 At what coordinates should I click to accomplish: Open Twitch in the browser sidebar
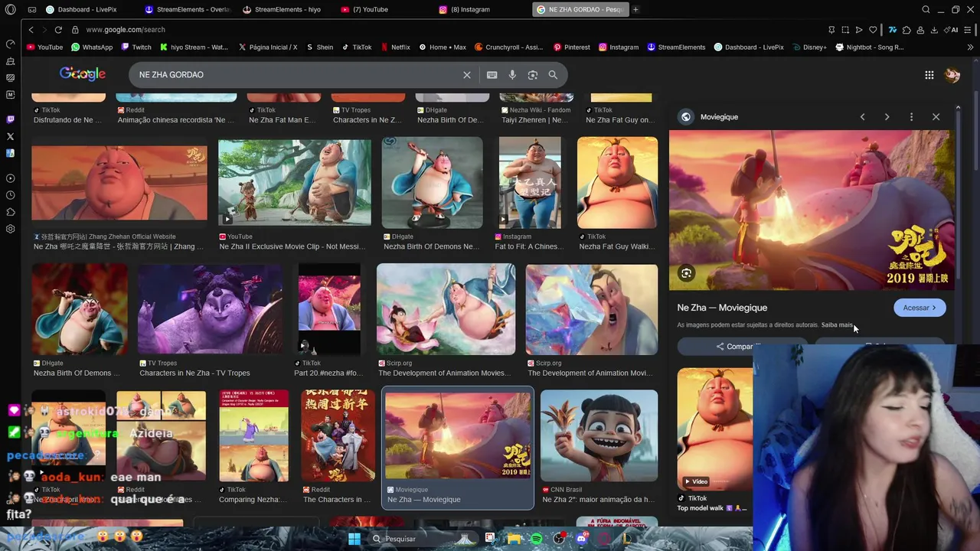point(10,119)
